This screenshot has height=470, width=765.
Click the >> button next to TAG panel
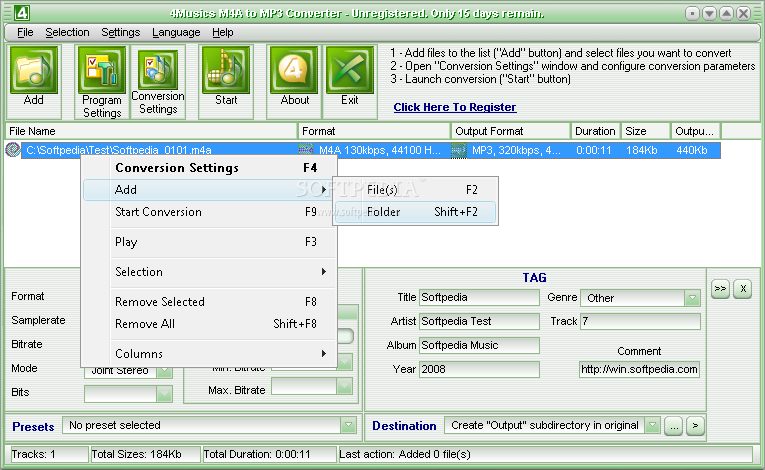[x=720, y=289]
